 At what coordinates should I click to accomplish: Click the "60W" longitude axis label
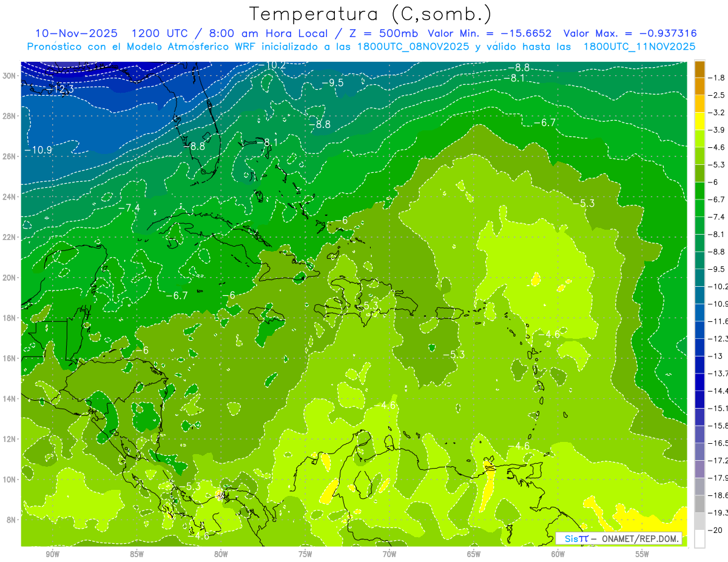558,555
